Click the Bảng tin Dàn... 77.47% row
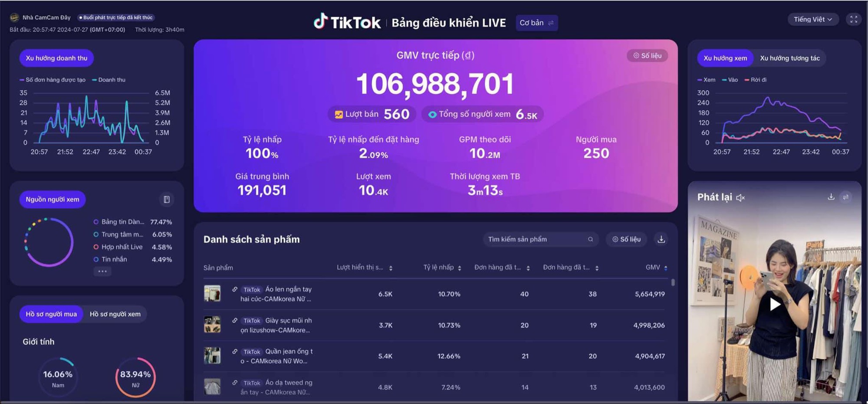The width and height of the screenshot is (868, 404). [x=133, y=222]
